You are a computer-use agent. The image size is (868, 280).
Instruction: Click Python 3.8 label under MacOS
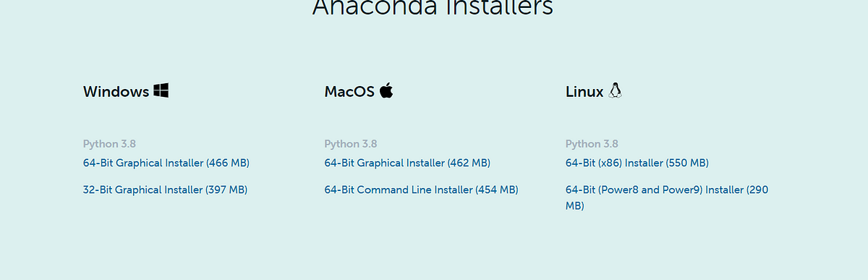click(x=351, y=143)
